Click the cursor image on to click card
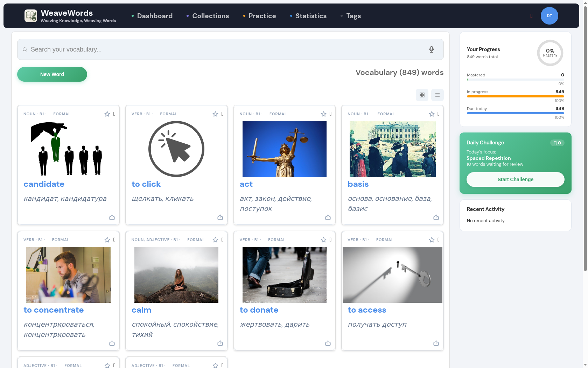The image size is (588, 368). [x=176, y=149]
